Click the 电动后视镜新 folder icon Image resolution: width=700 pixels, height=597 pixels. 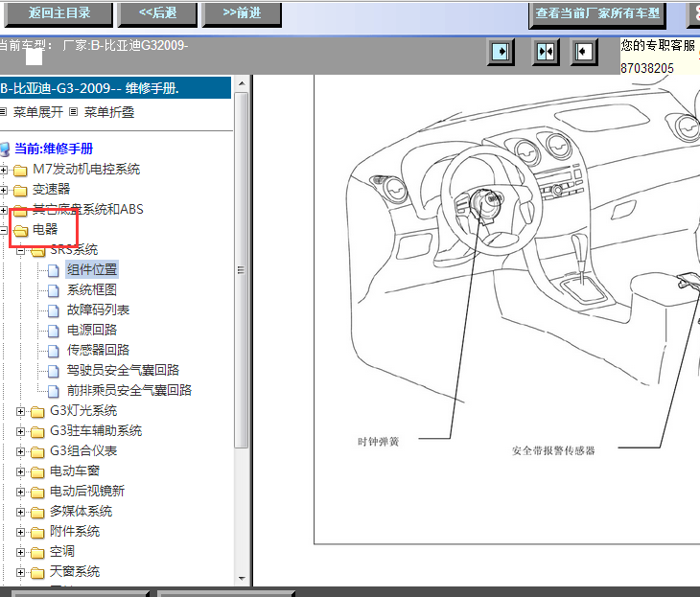click(x=37, y=493)
